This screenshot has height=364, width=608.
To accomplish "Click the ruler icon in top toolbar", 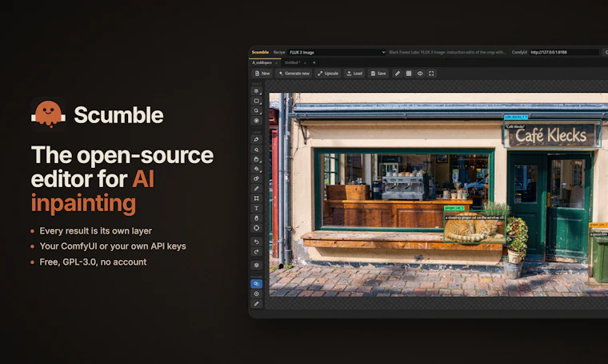I will tap(398, 74).
